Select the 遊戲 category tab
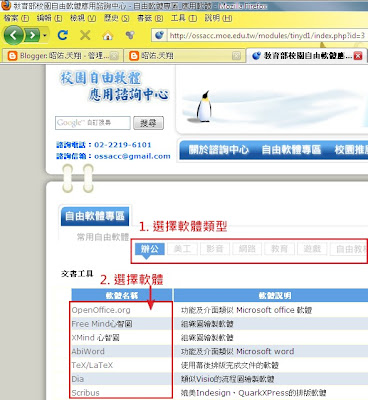 coord(312,249)
